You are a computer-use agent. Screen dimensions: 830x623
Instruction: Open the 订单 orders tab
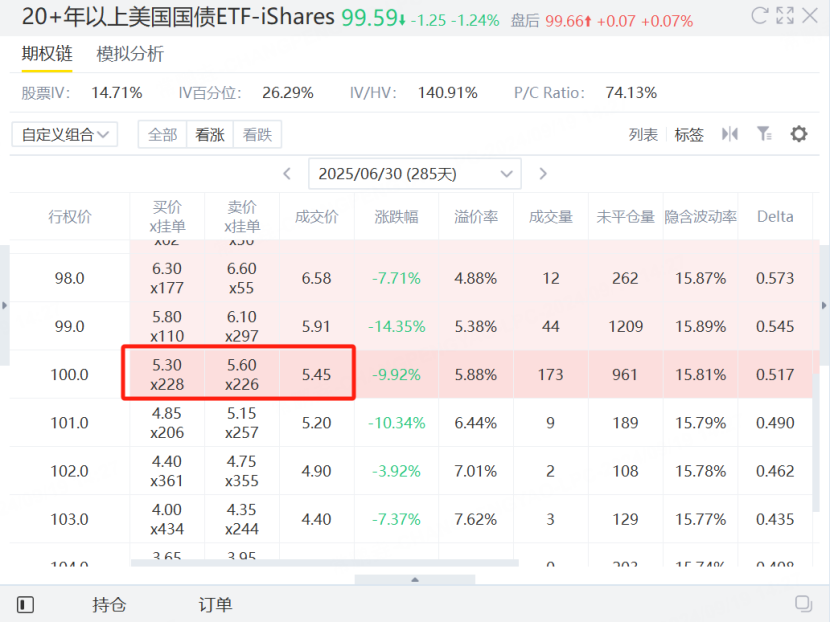pyautogui.click(x=215, y=604)
